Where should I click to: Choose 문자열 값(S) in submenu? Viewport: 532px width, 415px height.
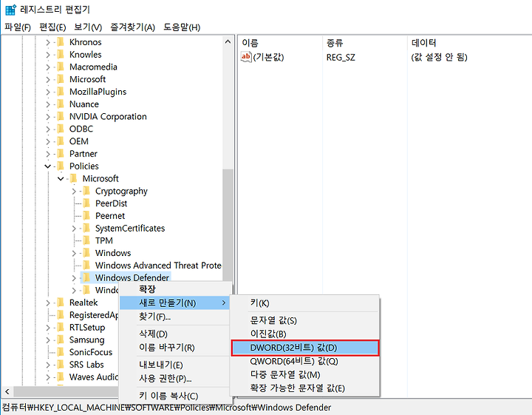304,320
